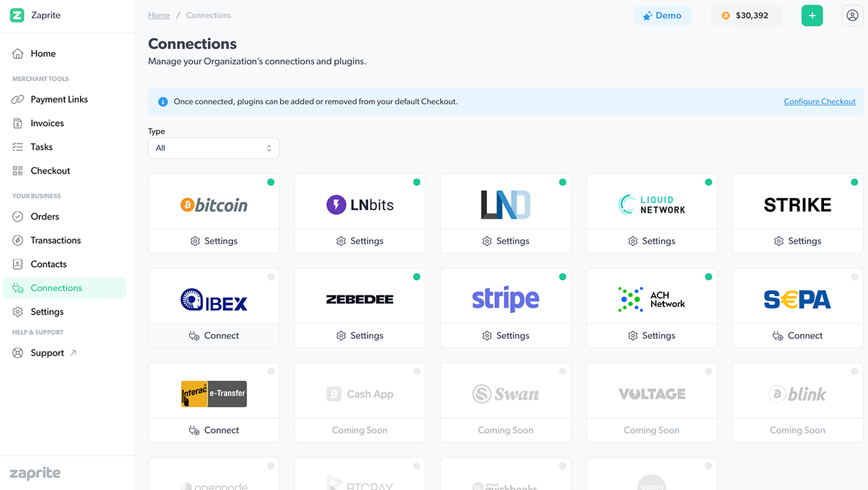
Task: Open Settings for LNbits connection
Action: [359, 241]
